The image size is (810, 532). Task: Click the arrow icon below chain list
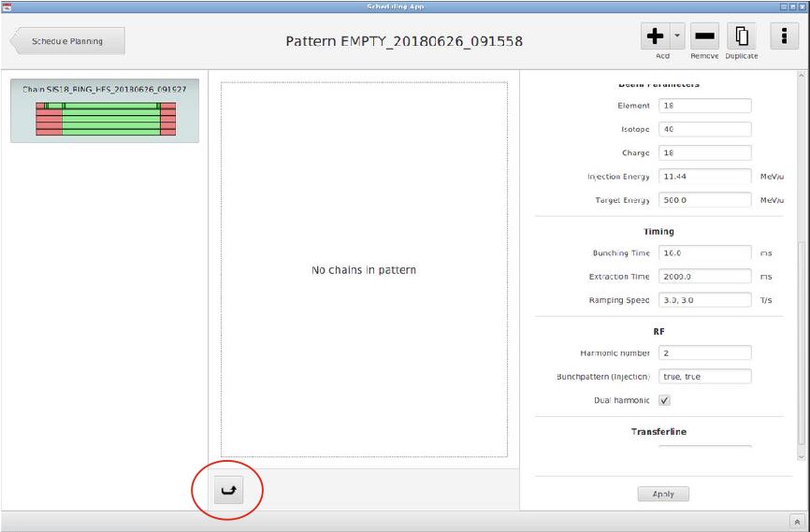[227, 490]
